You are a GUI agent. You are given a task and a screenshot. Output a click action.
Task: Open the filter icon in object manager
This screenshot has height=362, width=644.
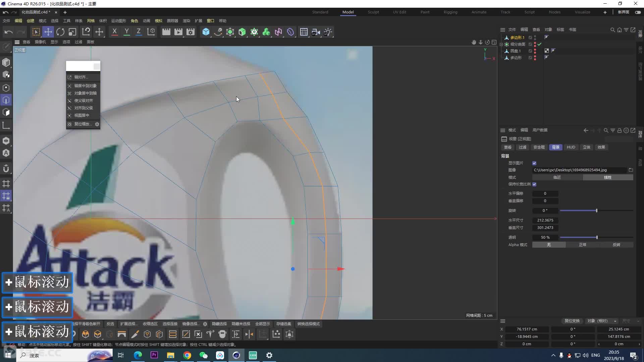tap(626, 30)
